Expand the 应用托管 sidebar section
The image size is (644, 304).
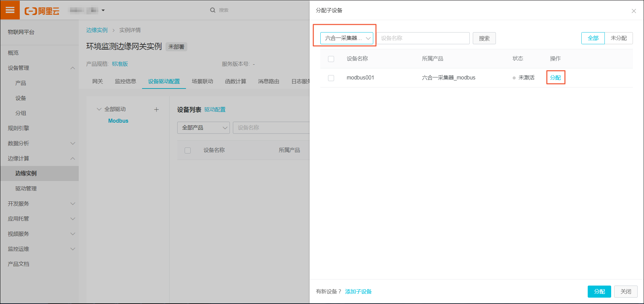click(x=73, y=219)
